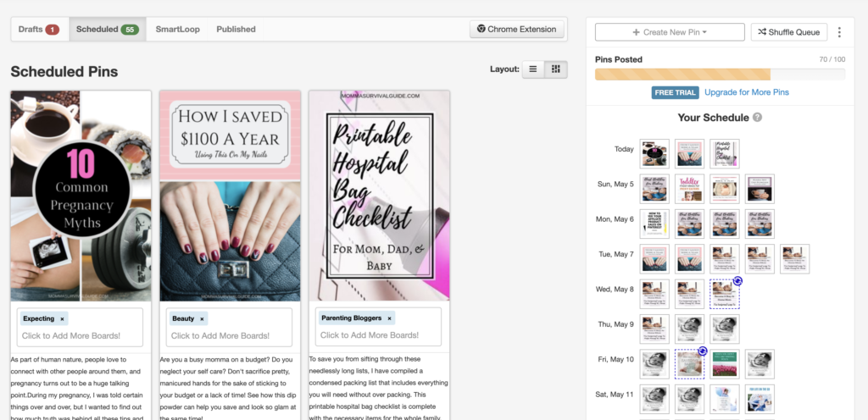Remove the Parenting Bloggers board tag

tap(389, 318)
